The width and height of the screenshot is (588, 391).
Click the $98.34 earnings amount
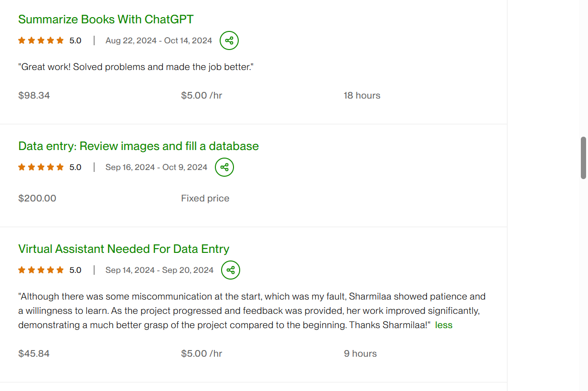click(34, 96)
